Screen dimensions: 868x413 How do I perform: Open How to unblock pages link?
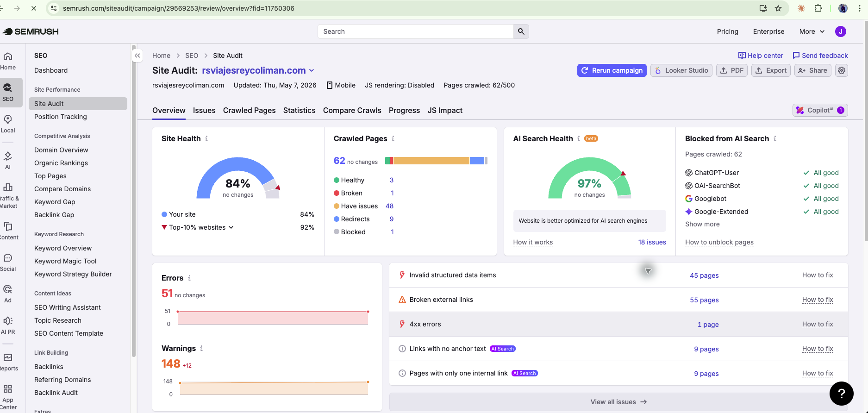[719, 242]
